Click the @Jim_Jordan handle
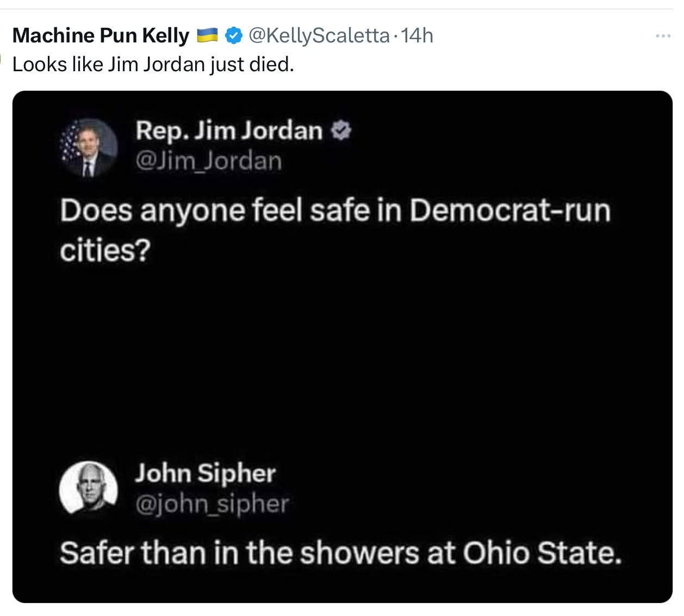The width and height of the screenshot is (684, 616). point(208,161)
